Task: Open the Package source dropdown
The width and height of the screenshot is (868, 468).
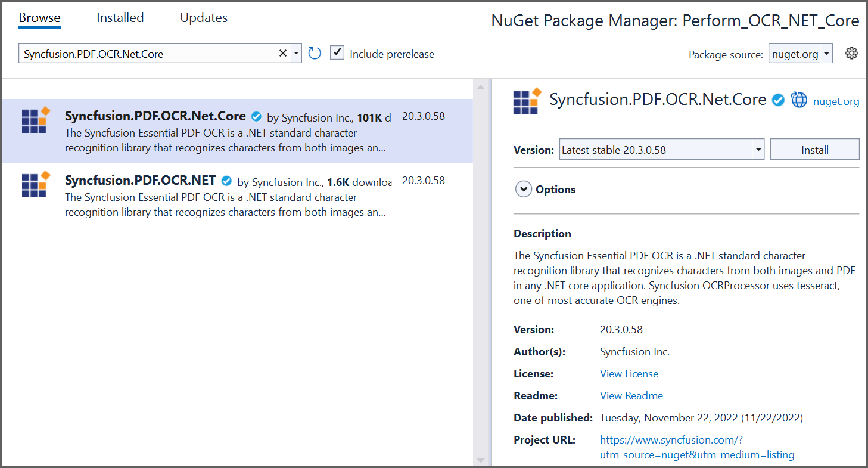Action: 800,54
